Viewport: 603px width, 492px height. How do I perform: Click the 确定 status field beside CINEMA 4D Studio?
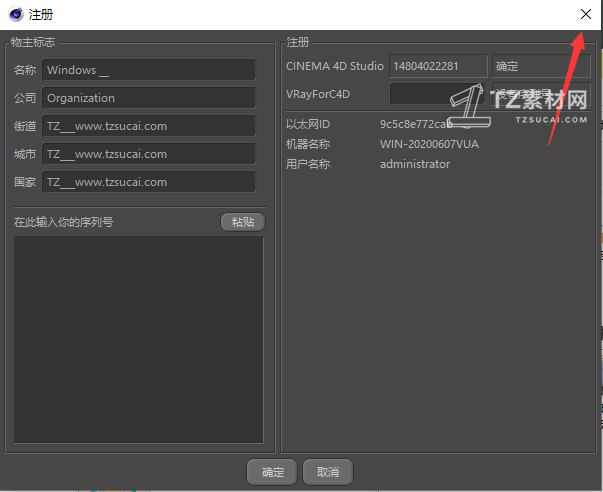click(541, 66)
